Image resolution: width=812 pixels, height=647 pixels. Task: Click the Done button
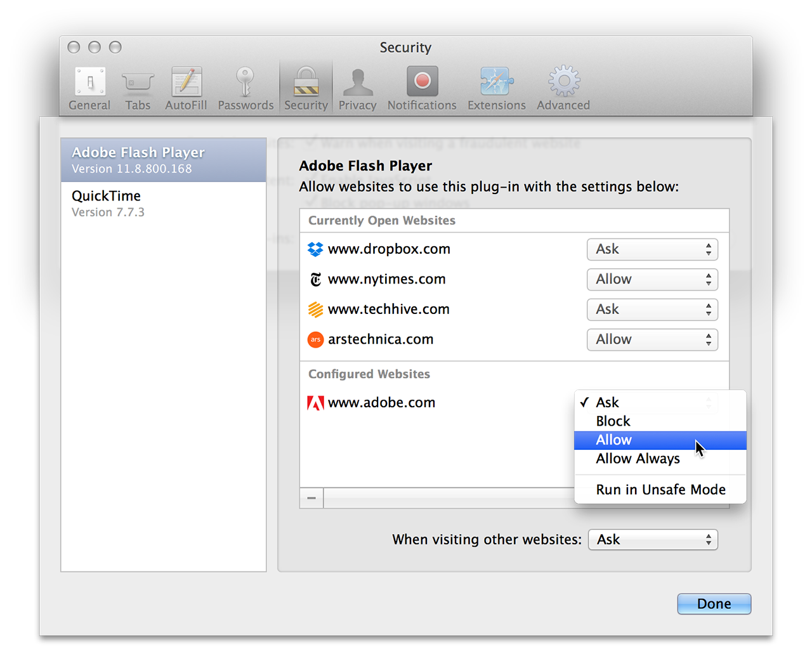coord(714,604)
